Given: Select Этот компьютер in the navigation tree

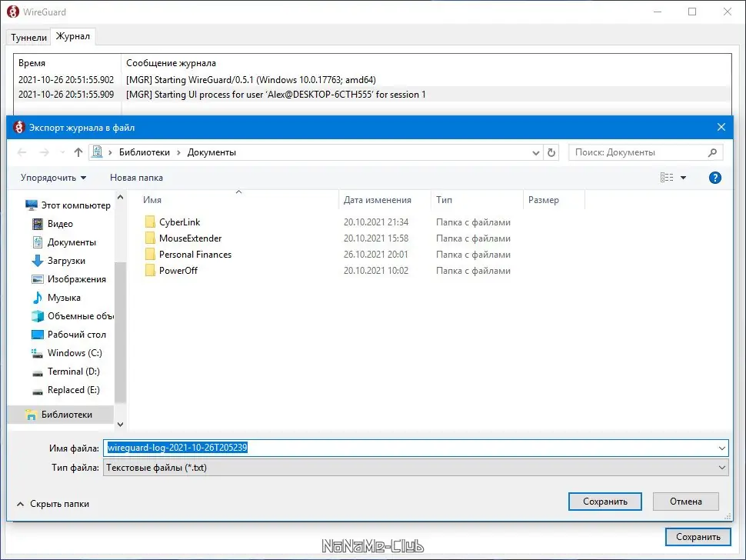Looking at the screenshot, I should tap(68, 205).
